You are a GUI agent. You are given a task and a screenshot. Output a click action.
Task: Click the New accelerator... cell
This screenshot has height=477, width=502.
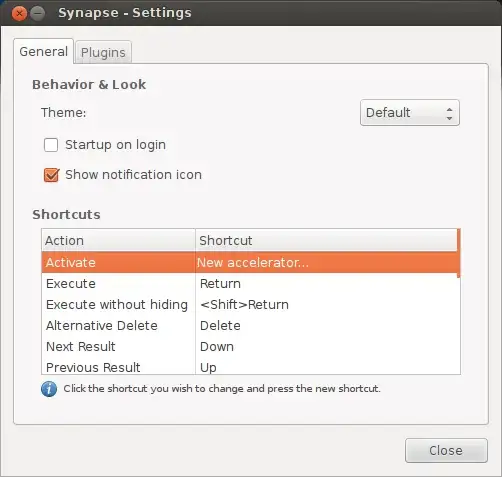[x=253, y=263]
